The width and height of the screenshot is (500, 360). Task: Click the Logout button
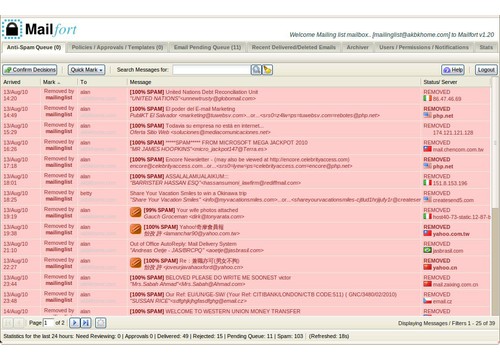pos(486,70)
